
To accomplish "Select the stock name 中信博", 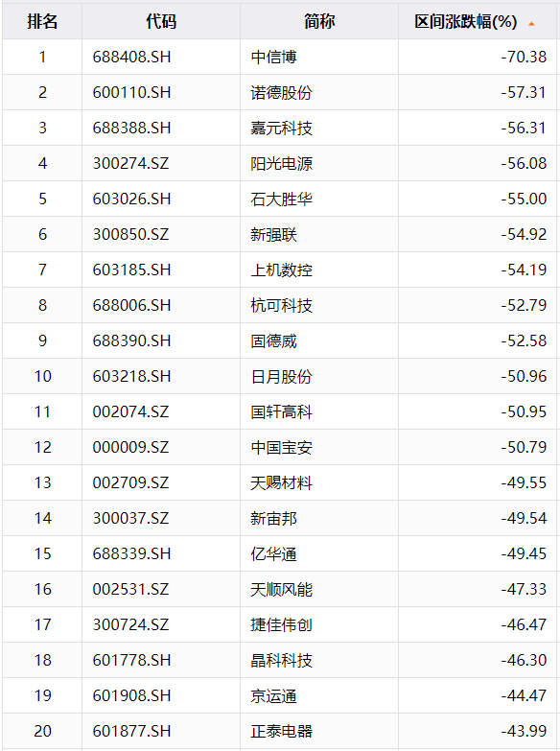I will [274, 57].
